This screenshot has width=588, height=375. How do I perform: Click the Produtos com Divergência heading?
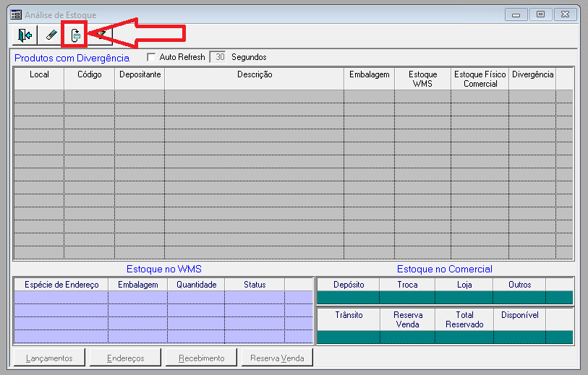[x=72, y=58]
